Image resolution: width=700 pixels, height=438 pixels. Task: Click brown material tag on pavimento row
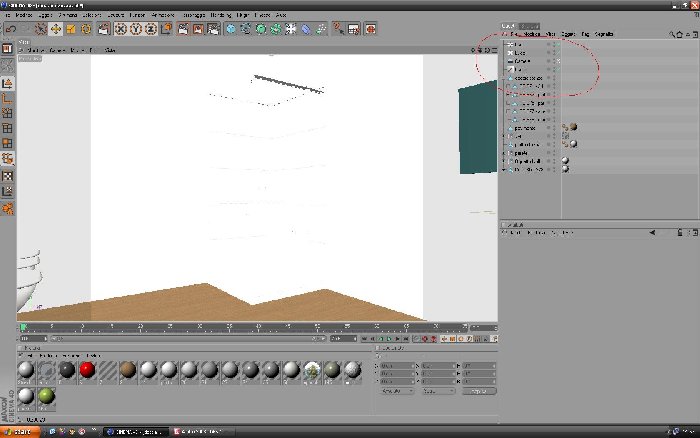[x=573, y=127]
